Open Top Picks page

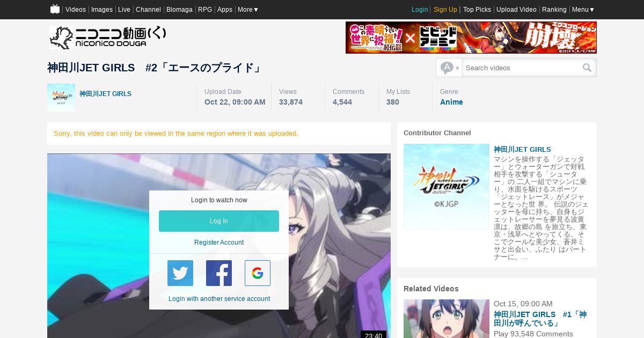(x=477, y=10)
